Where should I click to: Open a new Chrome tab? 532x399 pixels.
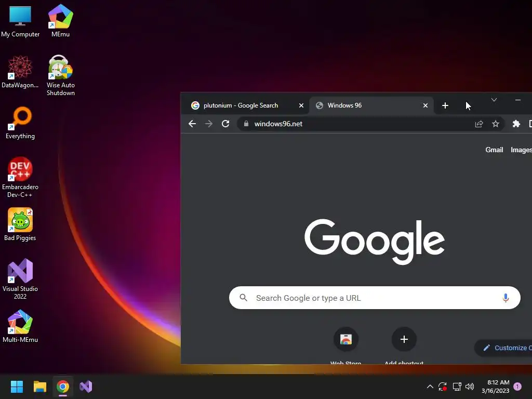[445, 105]
